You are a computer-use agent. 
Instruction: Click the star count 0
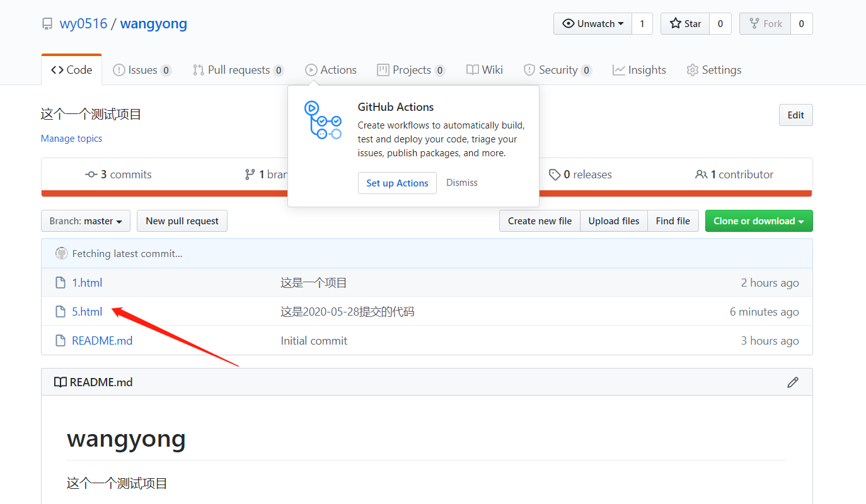click(720, 24)
